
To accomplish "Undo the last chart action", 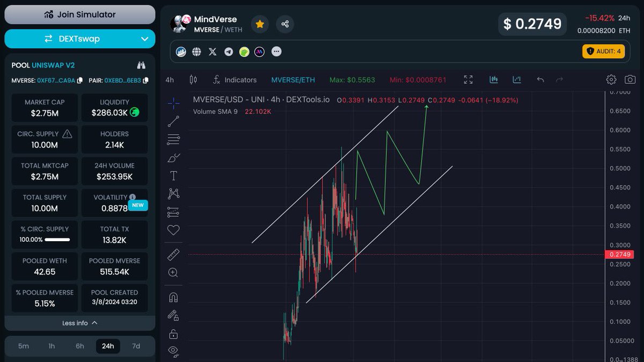I will 540,79.
